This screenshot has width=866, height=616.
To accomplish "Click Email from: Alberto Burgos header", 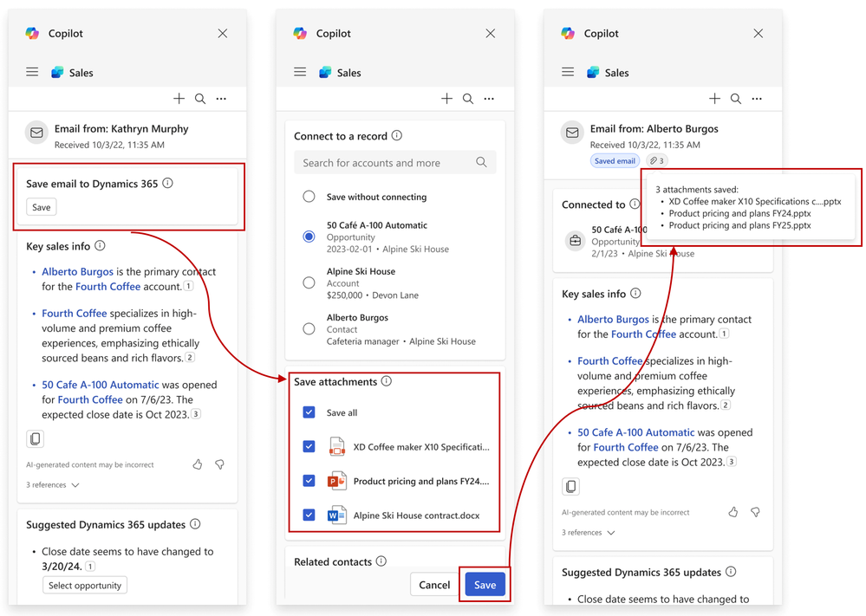I will click(654, 128).
